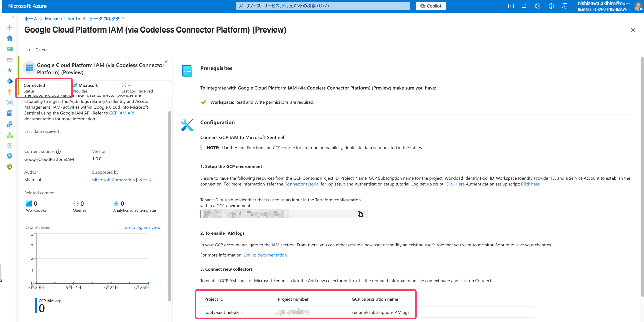Open the feedback icon in top bar

[565, 6]
